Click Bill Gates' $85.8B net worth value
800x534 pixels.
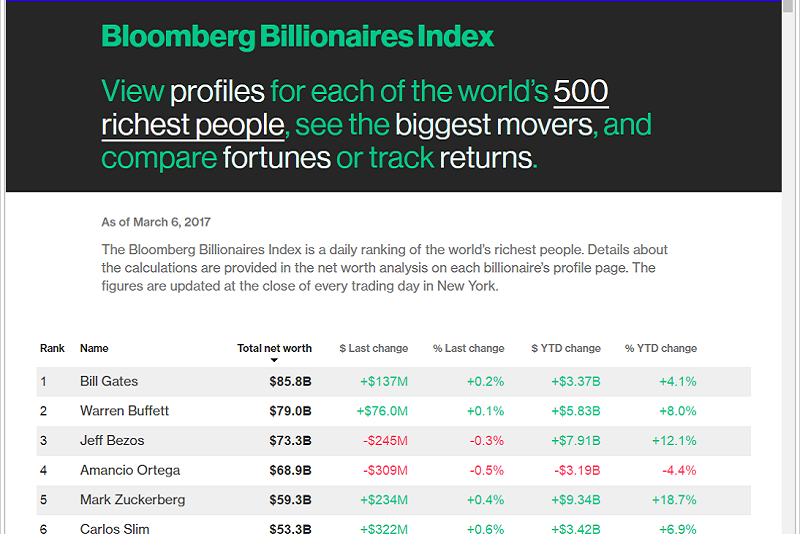290,382
